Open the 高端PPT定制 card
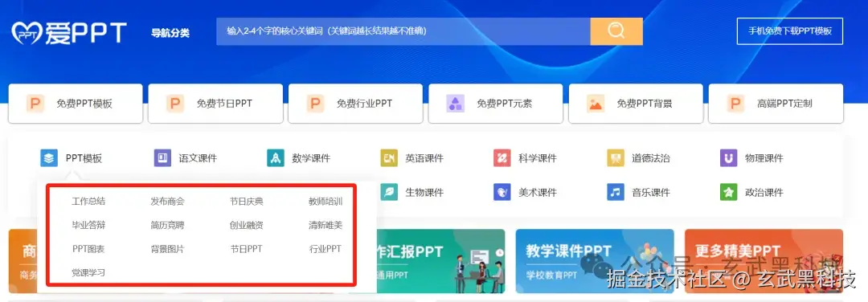 click(776, 104)
